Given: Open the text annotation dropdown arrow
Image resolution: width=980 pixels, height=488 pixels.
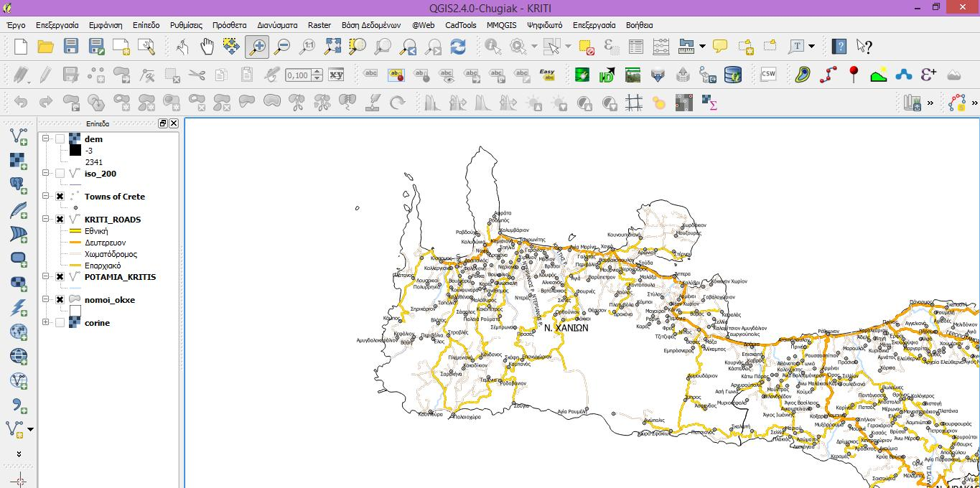Looking at the screenshot, I should [x=811, y=47].
